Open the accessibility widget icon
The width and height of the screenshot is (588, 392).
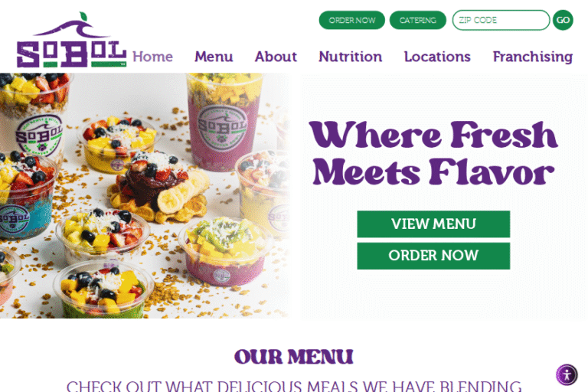tap(567, 374)
